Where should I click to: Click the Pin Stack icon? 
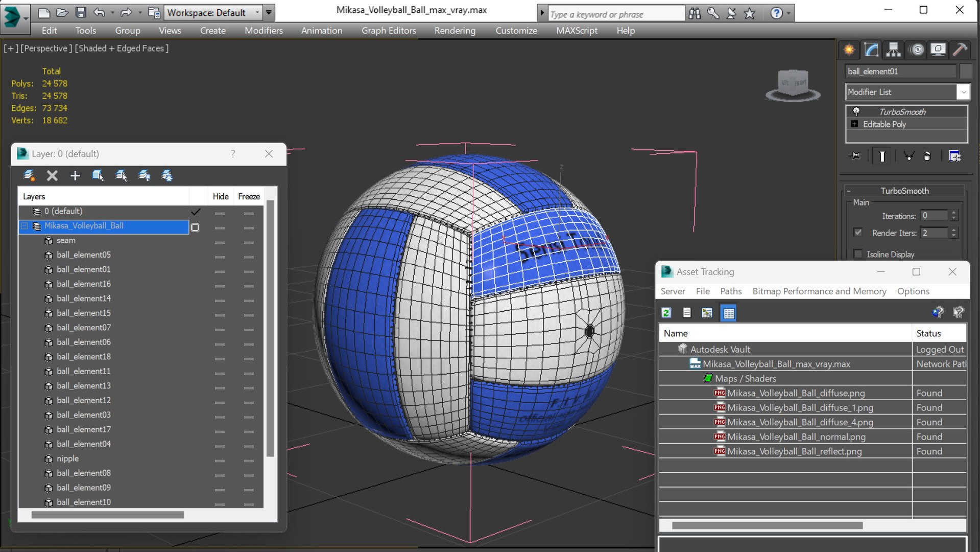click(854, 156)
